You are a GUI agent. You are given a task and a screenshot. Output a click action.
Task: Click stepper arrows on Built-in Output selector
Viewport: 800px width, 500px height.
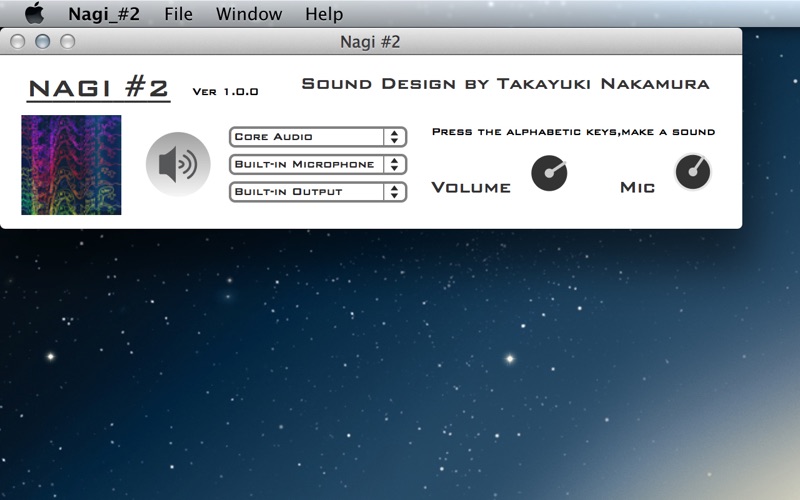[394, 192]
